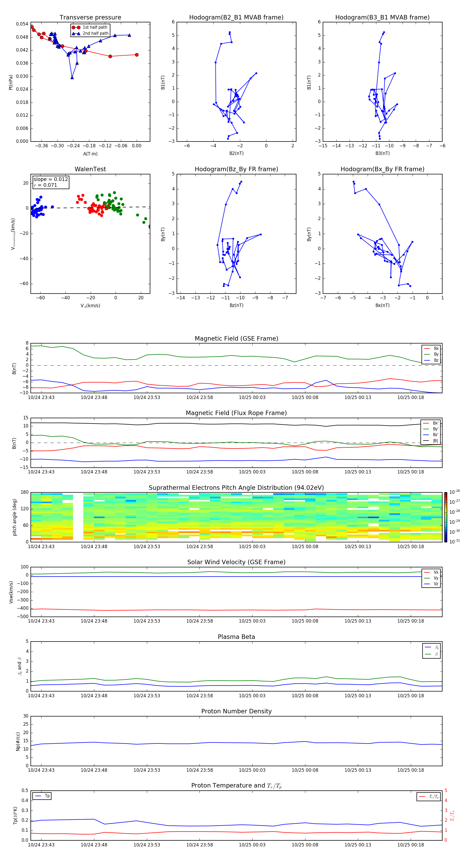This screenshot has height=868, width=473.
Task: Click the 'Plasma Beta' plot title
Action: click(x=236, y=637)
